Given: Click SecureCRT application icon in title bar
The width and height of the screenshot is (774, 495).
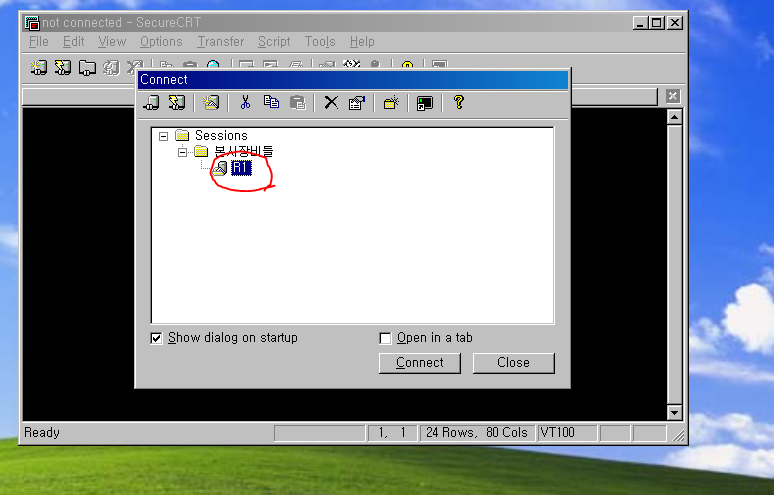Looking at the screenshot, I should tap(32, 23).
